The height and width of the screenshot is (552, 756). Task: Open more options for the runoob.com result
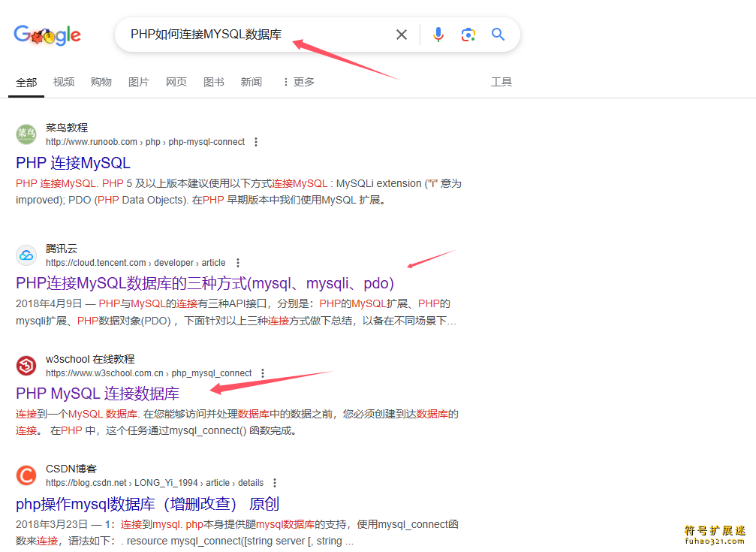(x=256, y=142)
